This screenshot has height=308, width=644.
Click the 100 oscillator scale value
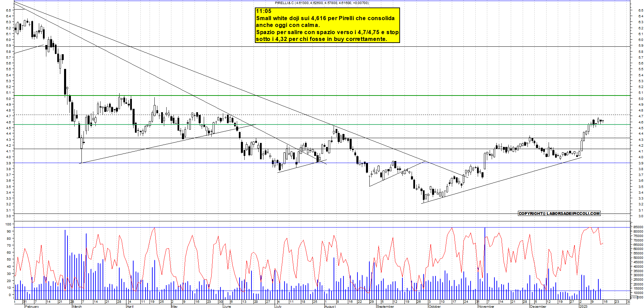(x=8, y=224)
